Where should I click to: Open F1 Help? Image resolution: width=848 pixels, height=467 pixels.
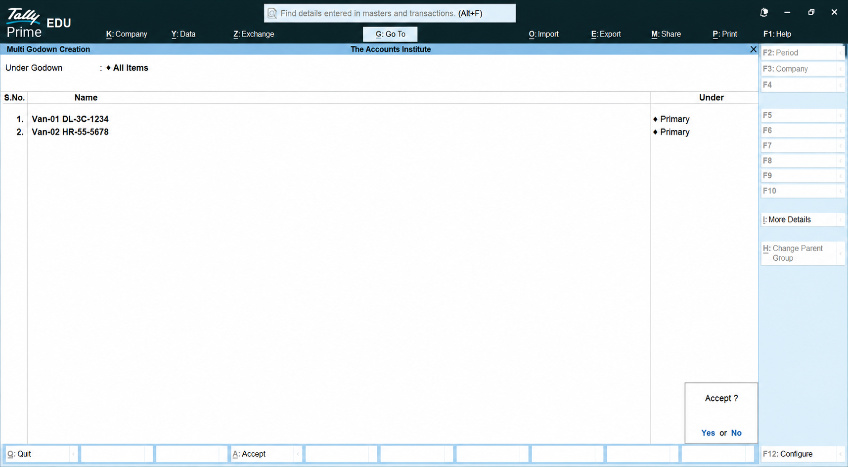click(777, 34)
